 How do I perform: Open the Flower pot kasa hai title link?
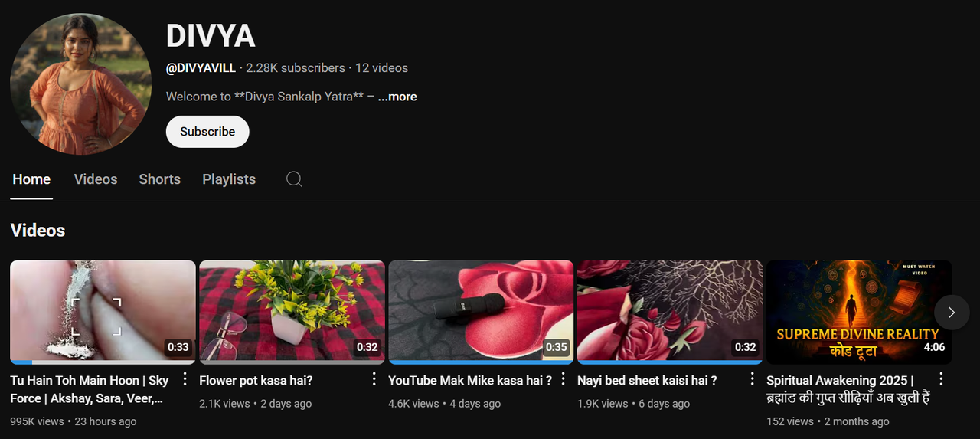(x=256, y=380)
